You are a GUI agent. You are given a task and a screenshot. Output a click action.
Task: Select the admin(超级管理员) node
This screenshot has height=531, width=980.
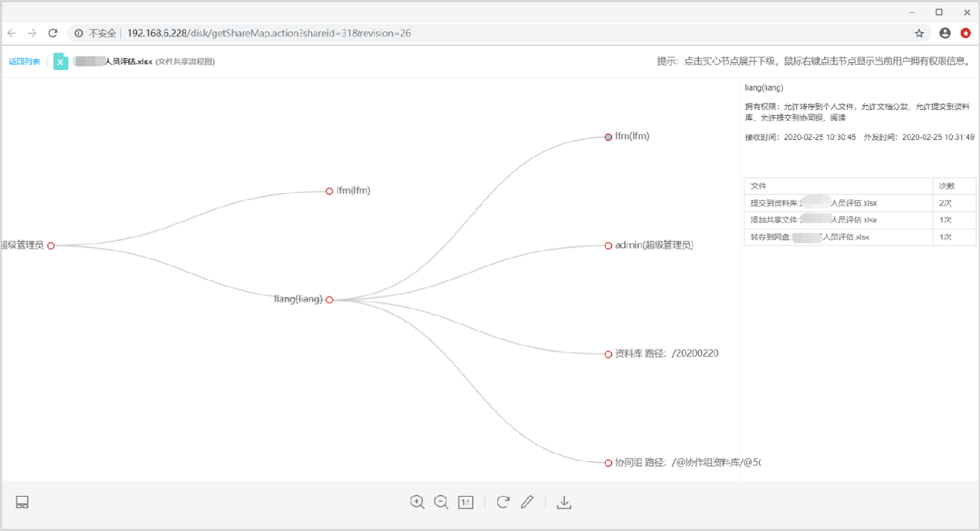[608, 246]
